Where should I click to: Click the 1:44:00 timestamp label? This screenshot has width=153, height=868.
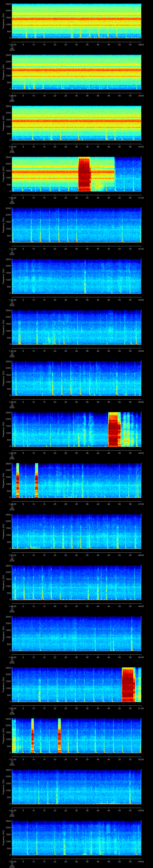[x=12, y=402]
